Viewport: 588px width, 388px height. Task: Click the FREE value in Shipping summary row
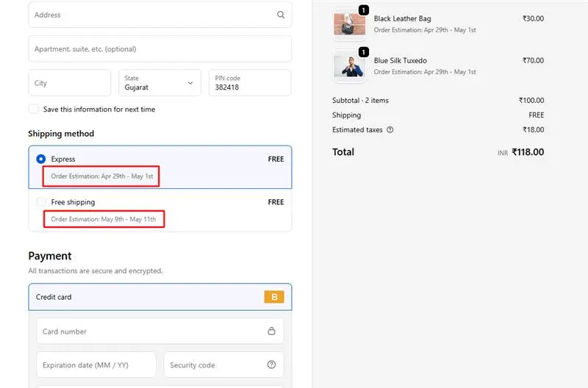point(537,115)
